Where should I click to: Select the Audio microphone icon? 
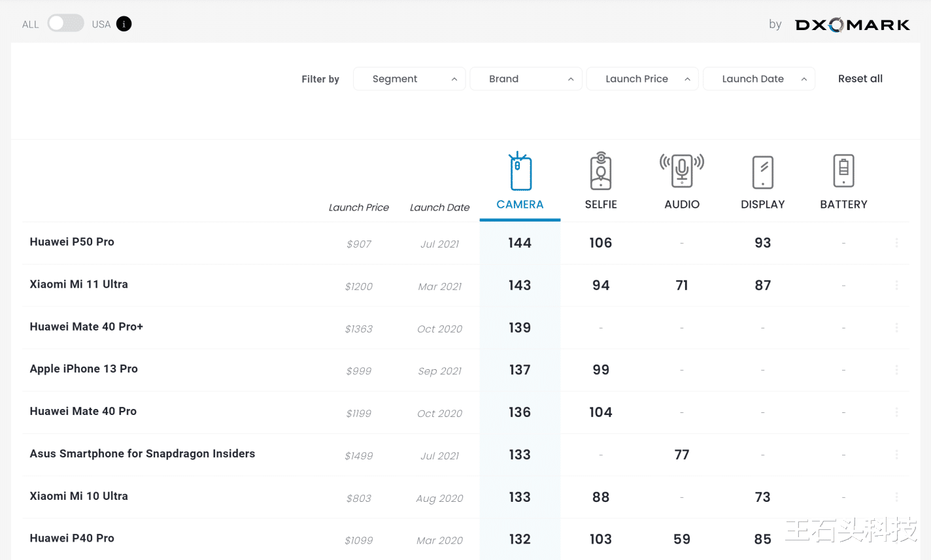[x=682, y=171]
